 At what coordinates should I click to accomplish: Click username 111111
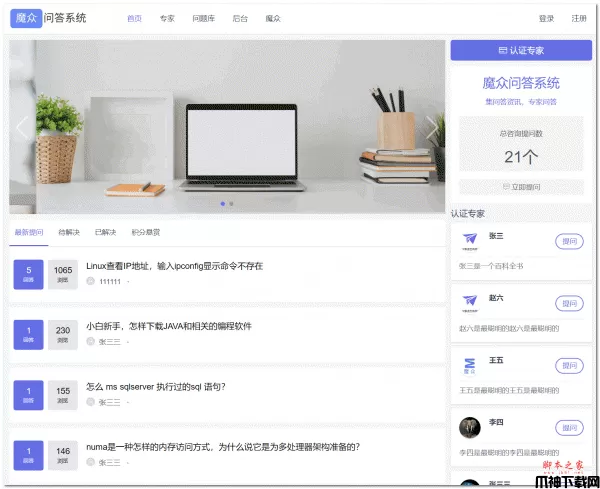[x=110, y=282]
